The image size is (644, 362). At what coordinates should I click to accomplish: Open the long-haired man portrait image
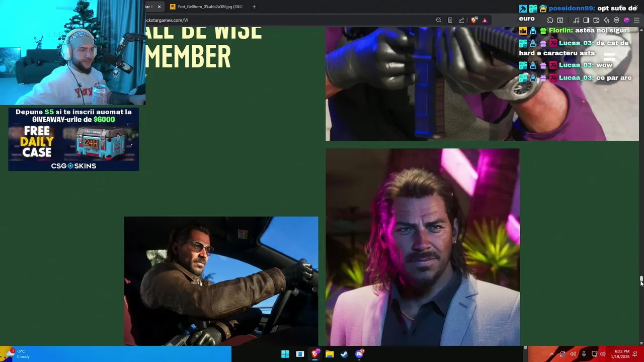[423, 247]
